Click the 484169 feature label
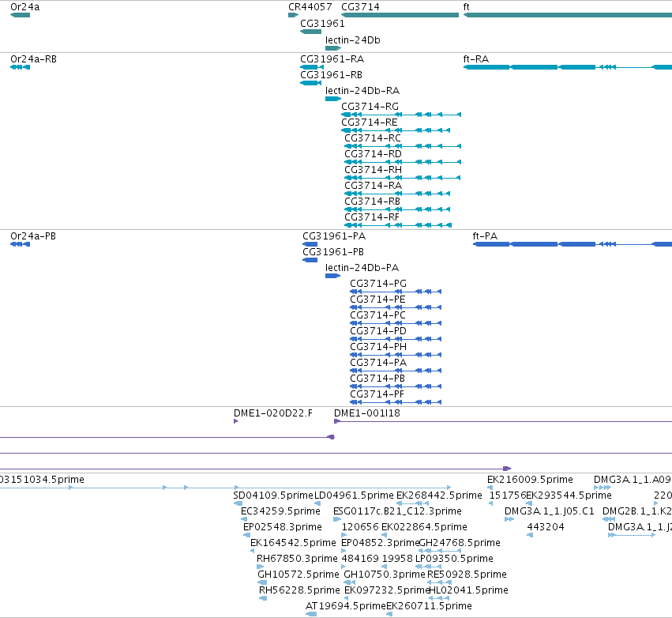 360,559
